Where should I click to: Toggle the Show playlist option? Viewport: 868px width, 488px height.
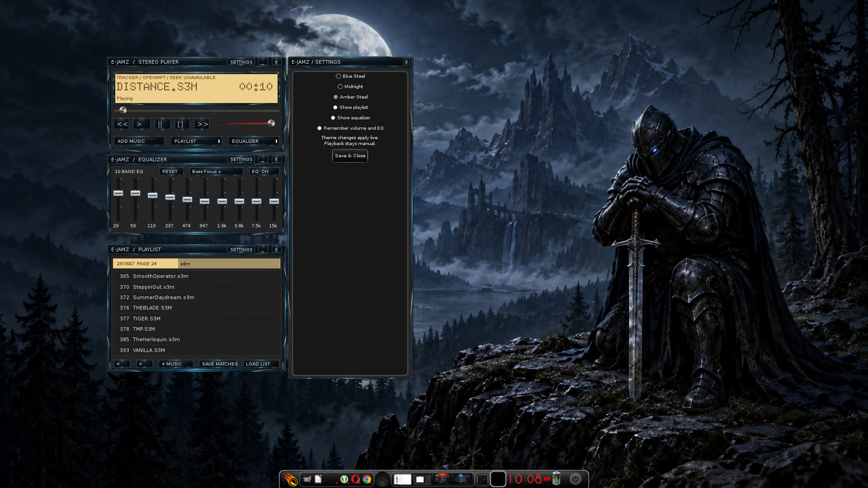click(x=350, y=108)
